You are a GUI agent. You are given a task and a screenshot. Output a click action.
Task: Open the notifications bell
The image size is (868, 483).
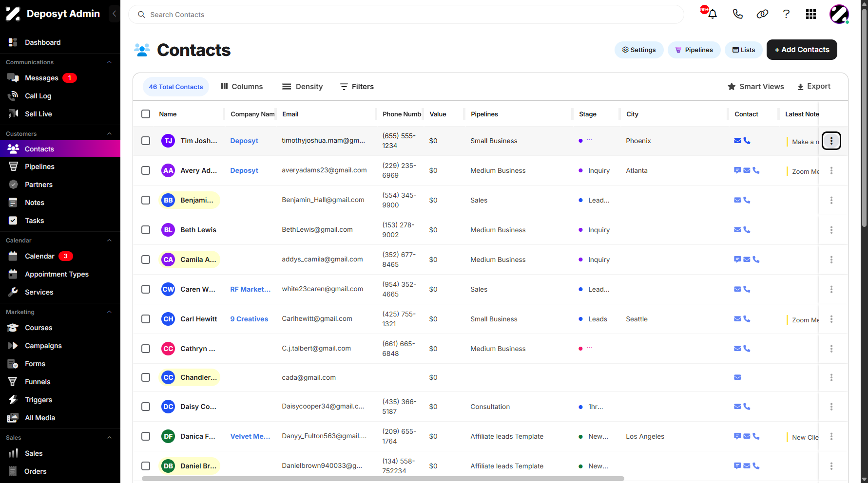[x=712, y=14]
